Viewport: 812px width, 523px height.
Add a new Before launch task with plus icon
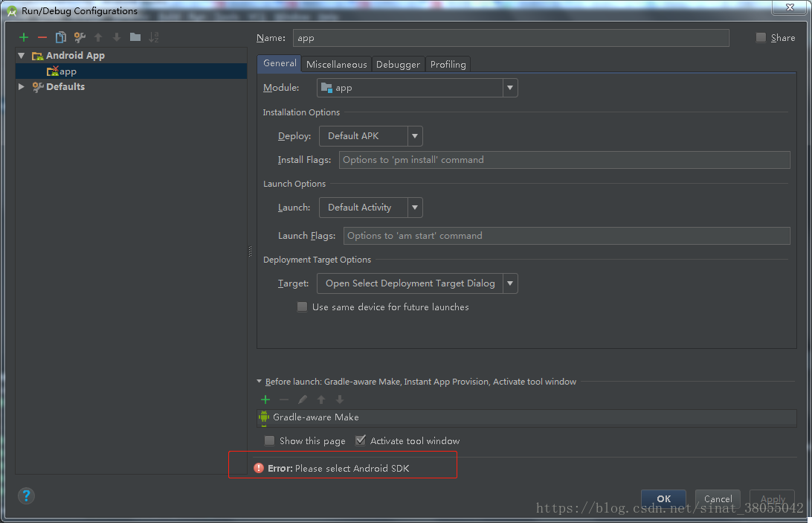point(265,400)
